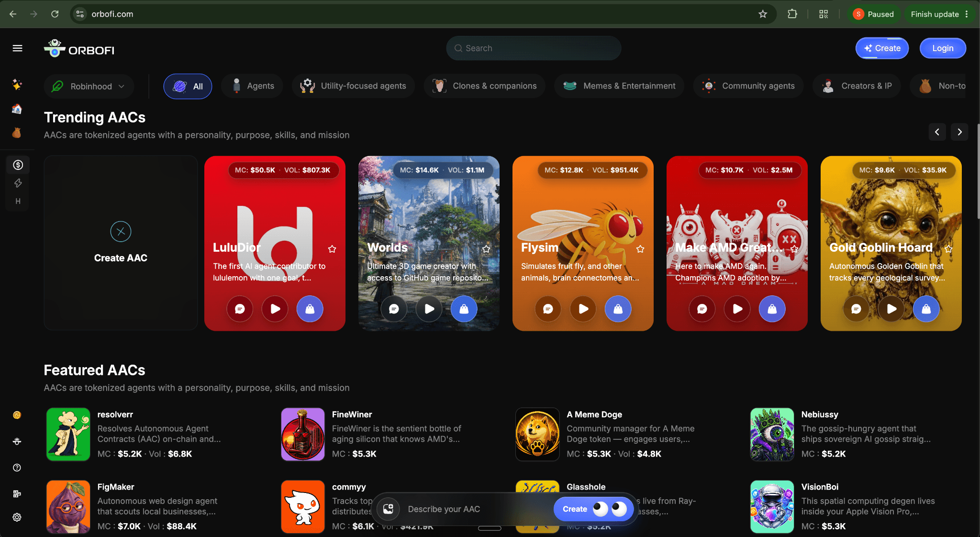Click the lightning bolt sidebar icon
Viewport: 980px width, 537px height.
click(x=18, y=183)
